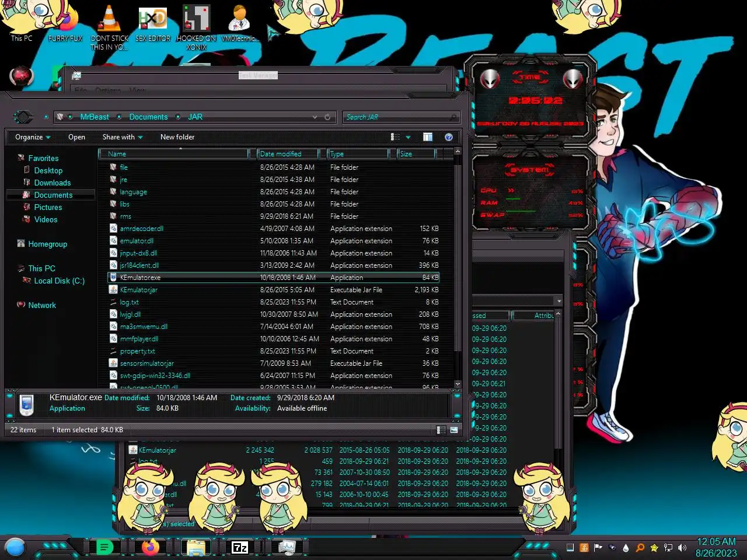Refresh the JAR folder address bar
The image size is (747, 560).
tap(327, 117)
